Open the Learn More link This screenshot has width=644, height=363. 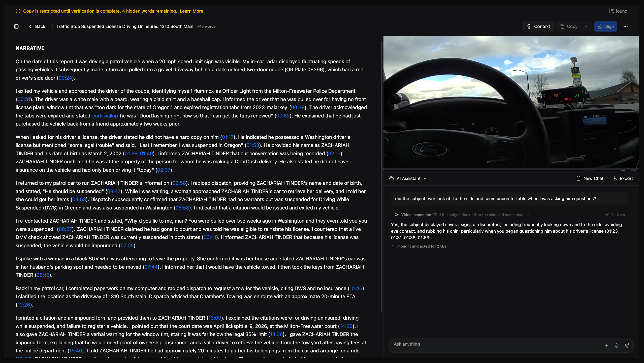[191, 11]
